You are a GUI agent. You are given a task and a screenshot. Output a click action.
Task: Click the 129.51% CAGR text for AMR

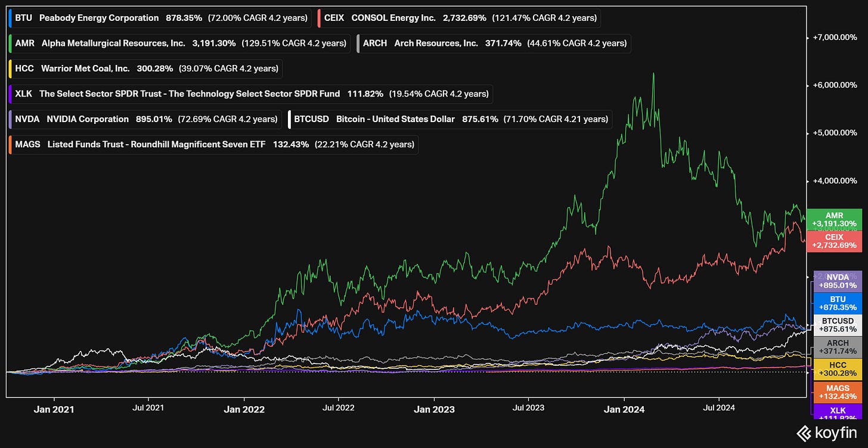[294, 43]
